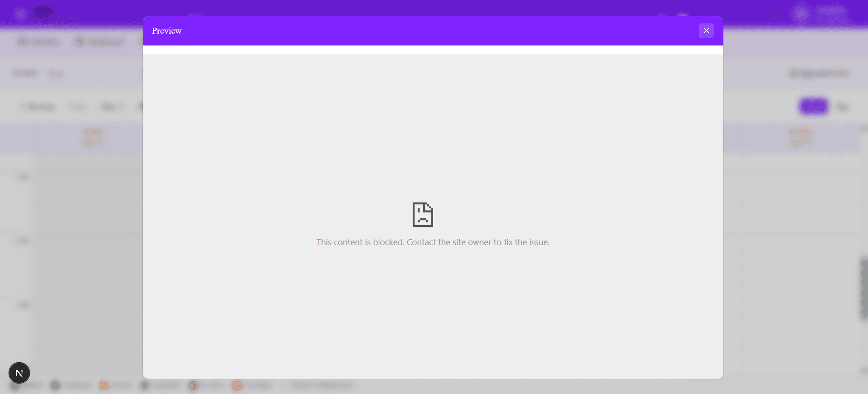Click white strip under the Preview header
The image size is (868, 394).
click(x=433, y=50)
